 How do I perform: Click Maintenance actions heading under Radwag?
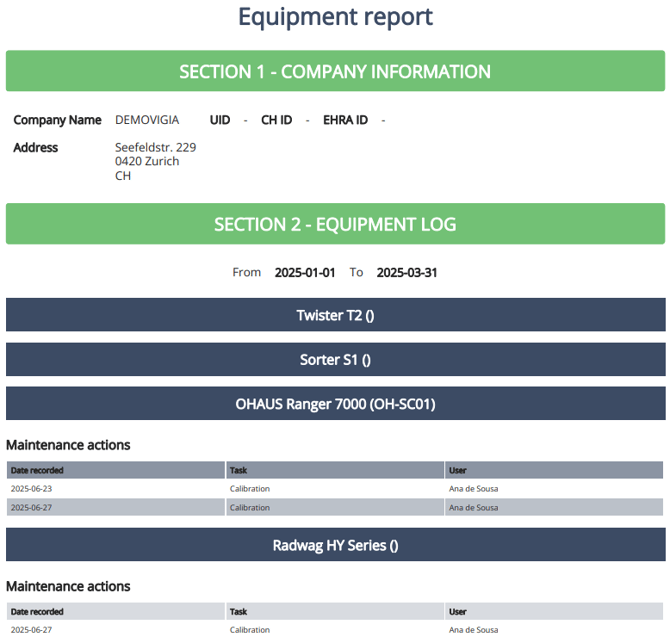(68, 586)
